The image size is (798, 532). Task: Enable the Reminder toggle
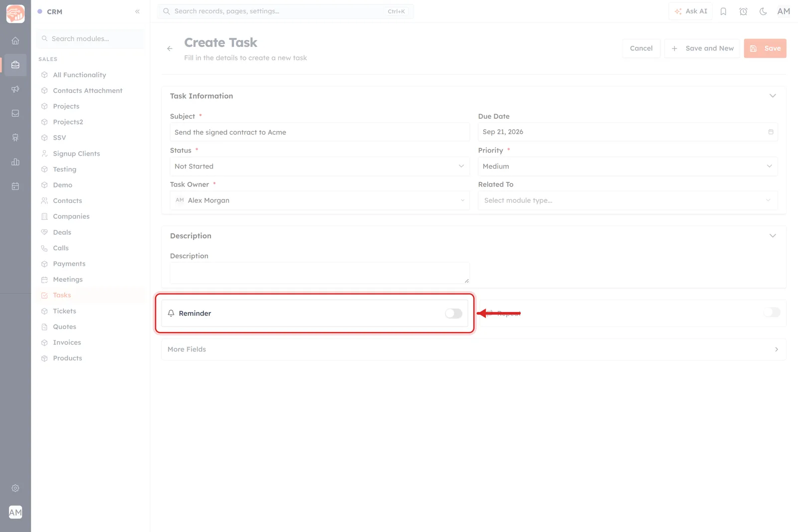pyautogui.click(x=453, y=314)
